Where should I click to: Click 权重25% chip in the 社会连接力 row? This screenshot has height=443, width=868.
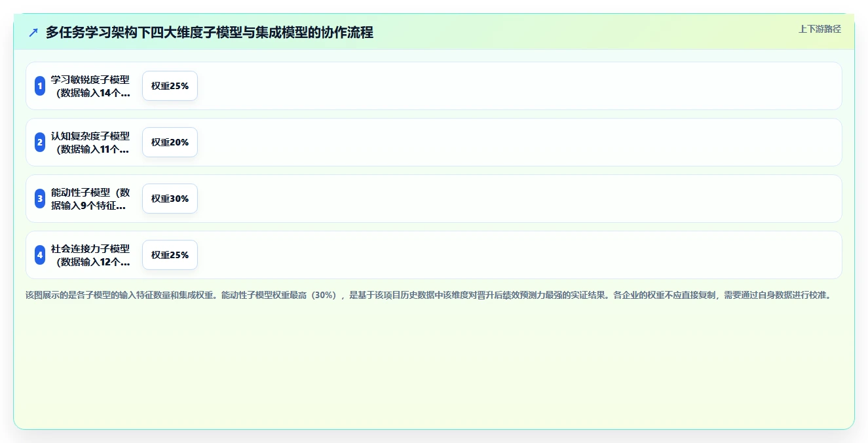click(170, 255)
